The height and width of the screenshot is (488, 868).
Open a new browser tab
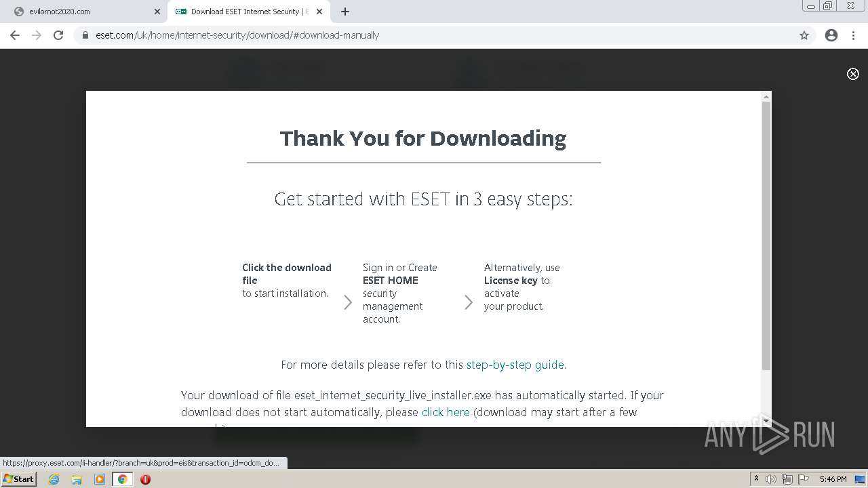pyautogui.click(x=344, y=12)
